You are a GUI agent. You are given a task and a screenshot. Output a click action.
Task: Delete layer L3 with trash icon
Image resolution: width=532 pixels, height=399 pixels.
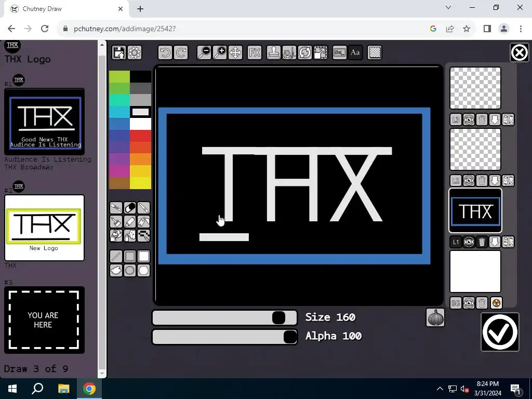[482, 120]
